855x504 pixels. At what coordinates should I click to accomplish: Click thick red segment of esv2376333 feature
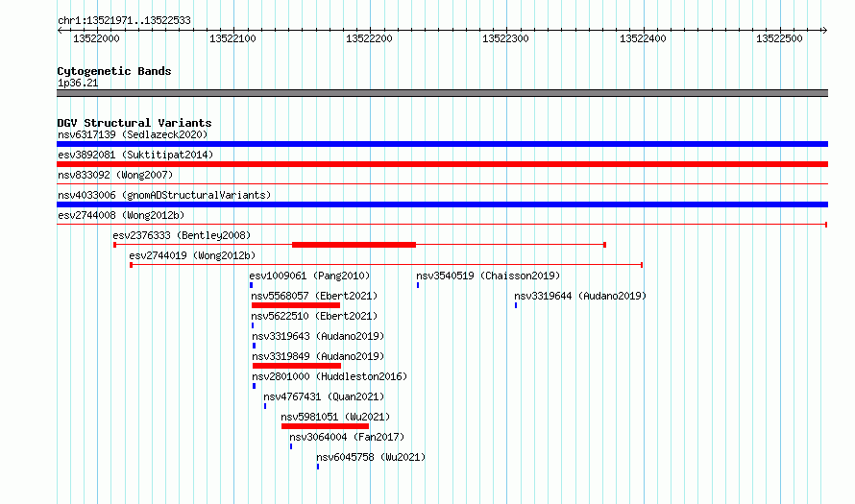[354, 245]
